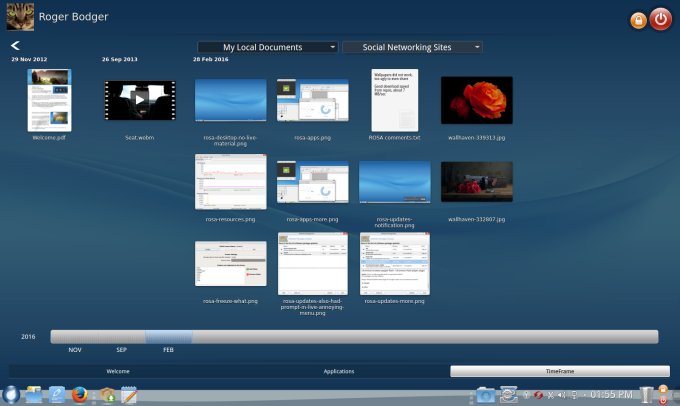Click the back arrow at top left
The height and width of the screenshot is (406, 680).
[x=15, y=46]
